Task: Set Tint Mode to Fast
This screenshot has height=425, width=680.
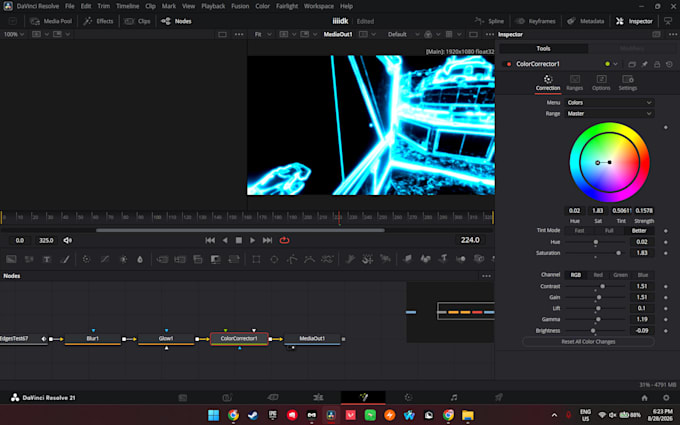Action: click(x=579, y=231)
